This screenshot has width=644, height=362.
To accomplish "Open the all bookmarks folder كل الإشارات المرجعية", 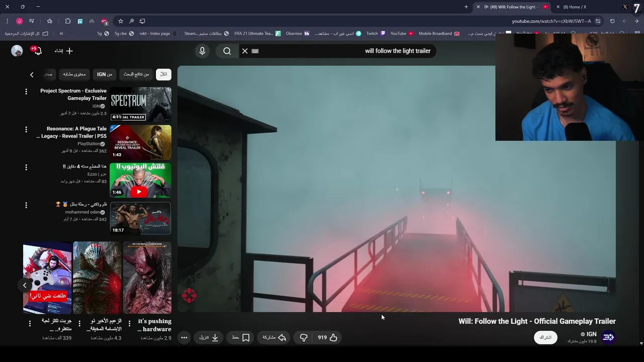I will [x=27, y=33].
